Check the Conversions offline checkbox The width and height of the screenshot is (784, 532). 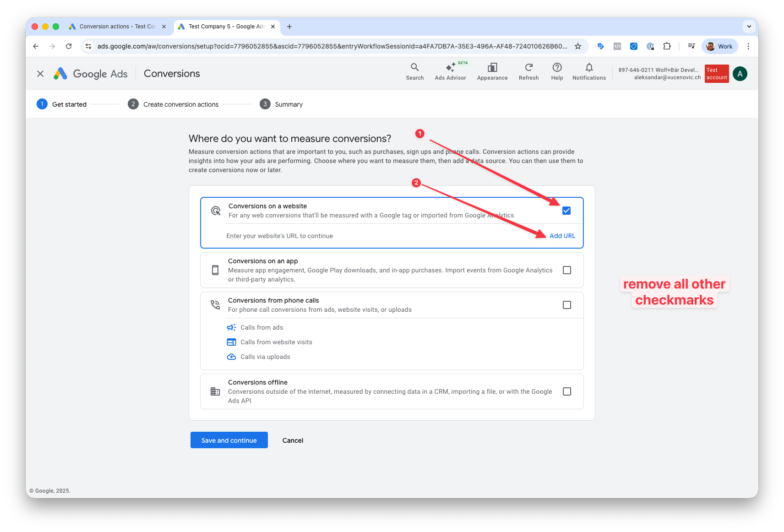tap(566, 391)
